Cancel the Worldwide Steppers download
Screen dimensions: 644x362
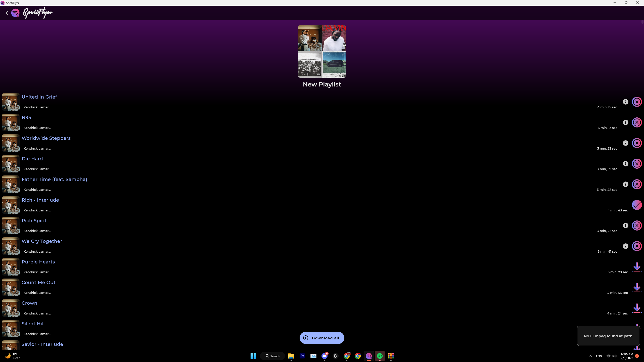coord(637,143)
